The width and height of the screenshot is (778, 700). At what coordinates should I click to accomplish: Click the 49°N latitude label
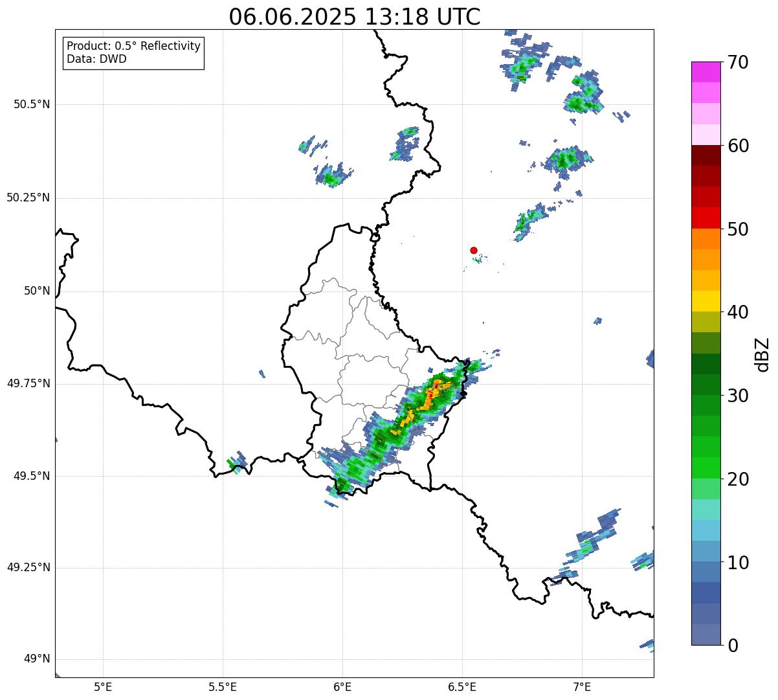[37, 659]
